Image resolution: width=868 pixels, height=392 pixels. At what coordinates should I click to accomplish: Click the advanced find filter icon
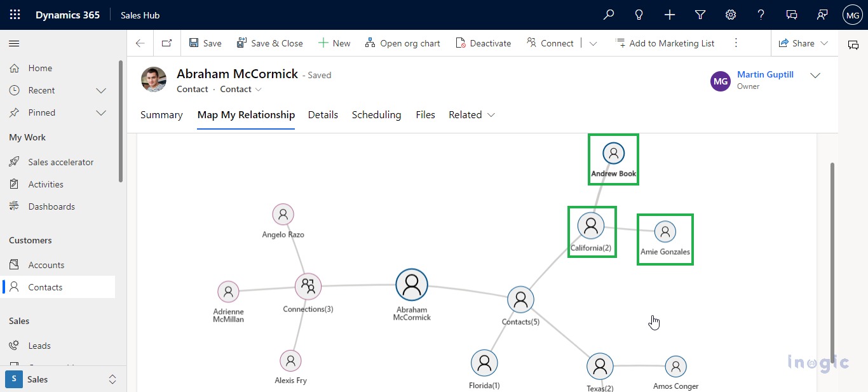[x=700, y=15]
